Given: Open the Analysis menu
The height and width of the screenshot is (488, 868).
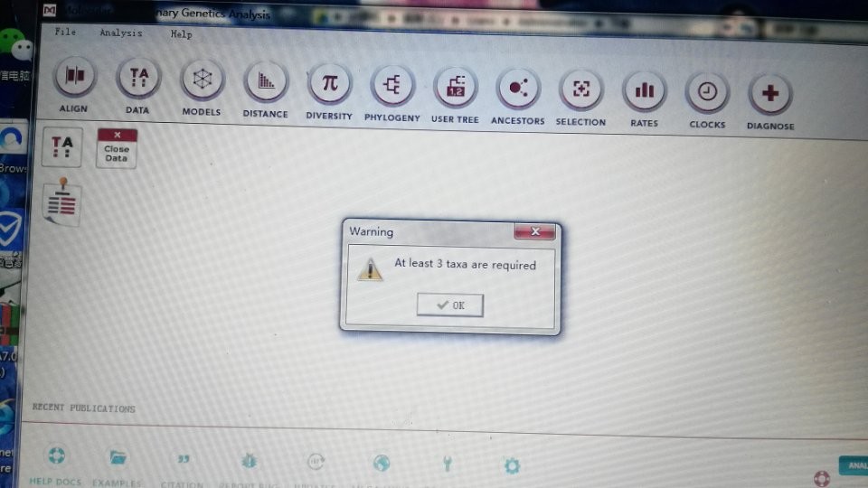Looking at the screenshot, I should coord(120,33).
